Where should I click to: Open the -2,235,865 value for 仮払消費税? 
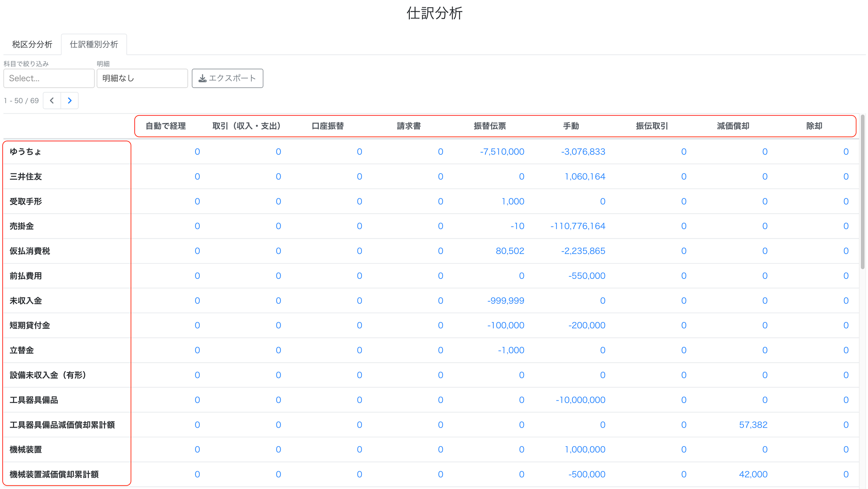pos(583,251)
